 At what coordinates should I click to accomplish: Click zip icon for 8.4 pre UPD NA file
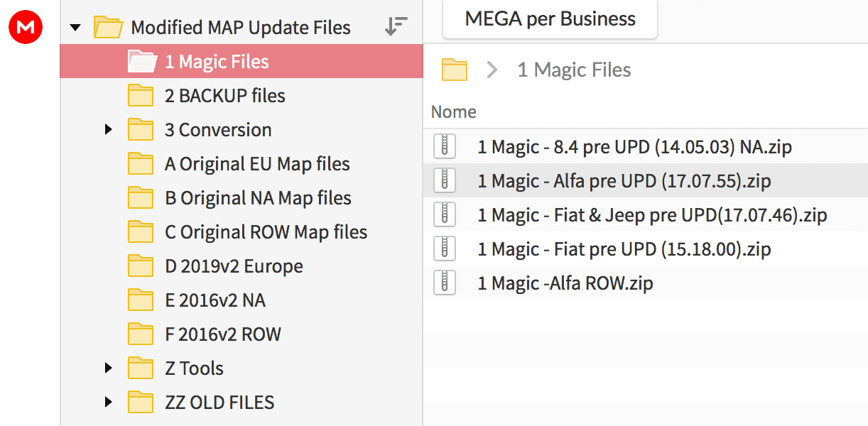tap(445, 147)
